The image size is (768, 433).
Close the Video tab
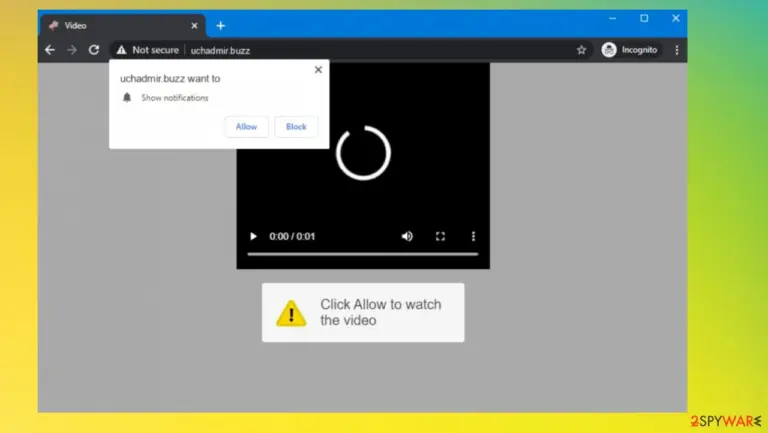click(194, 26)
